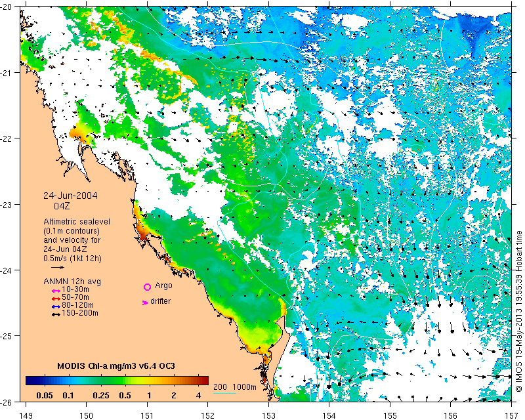
Task: Click longitude axis label 152
Action: coord(207,415)
